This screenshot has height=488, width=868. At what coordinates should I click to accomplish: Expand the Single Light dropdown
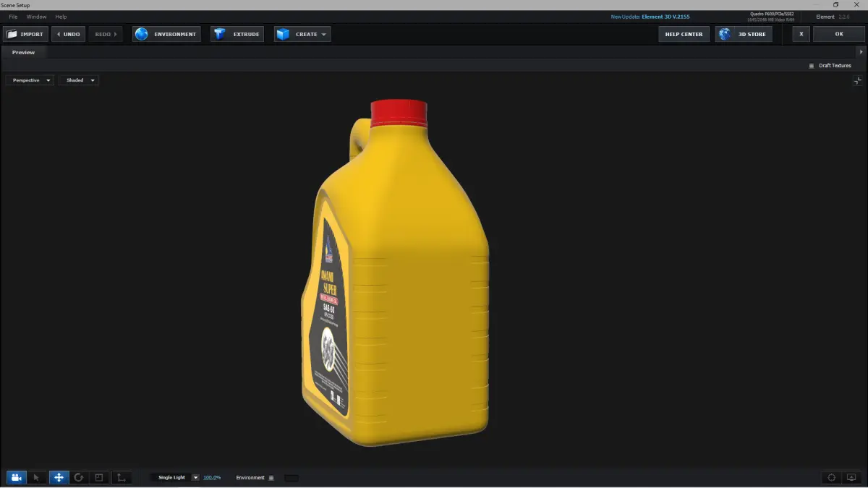pyautogui.click(x=175, y=478)
